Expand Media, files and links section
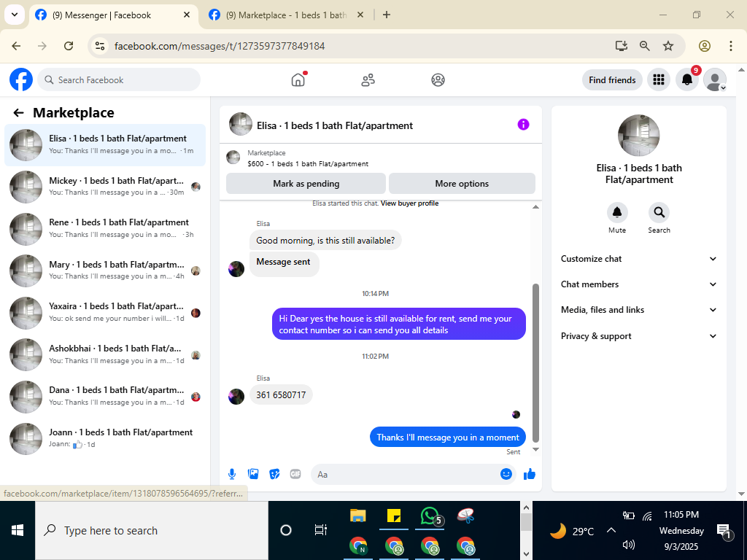The image size is (747, 560). (x=638, y=310)
